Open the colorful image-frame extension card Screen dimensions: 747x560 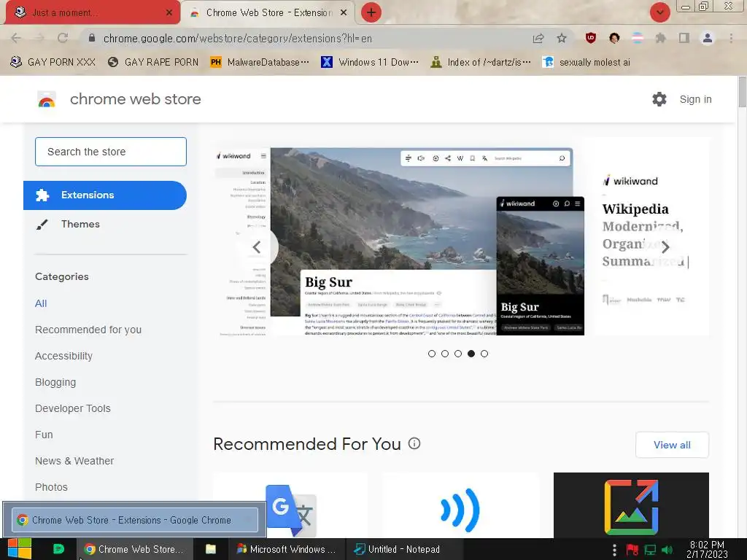click(631, 505)
